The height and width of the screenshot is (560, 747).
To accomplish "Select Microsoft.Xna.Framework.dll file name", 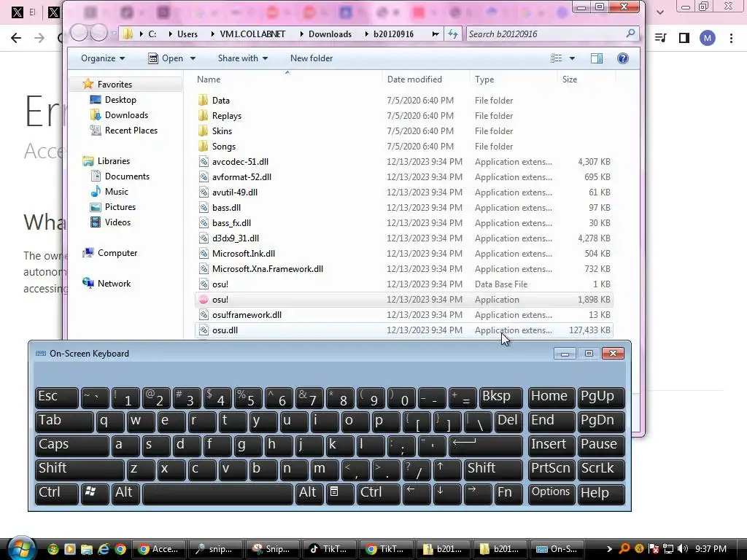I will [268, 269].
